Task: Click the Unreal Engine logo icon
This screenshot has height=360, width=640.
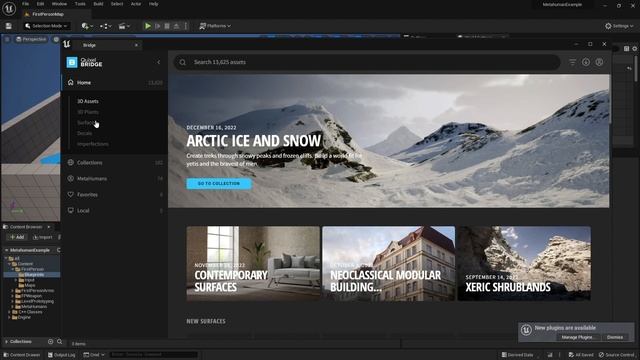Action: click(9, 9)
